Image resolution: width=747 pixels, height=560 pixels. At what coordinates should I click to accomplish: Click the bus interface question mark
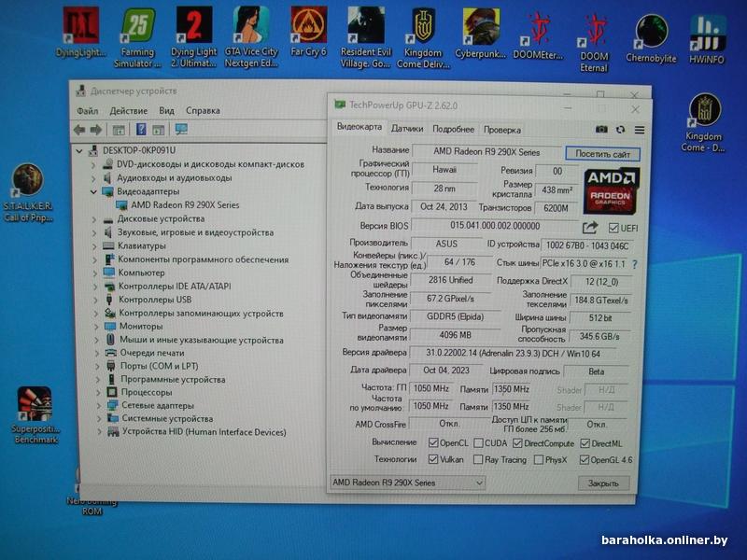coord(635,264)
